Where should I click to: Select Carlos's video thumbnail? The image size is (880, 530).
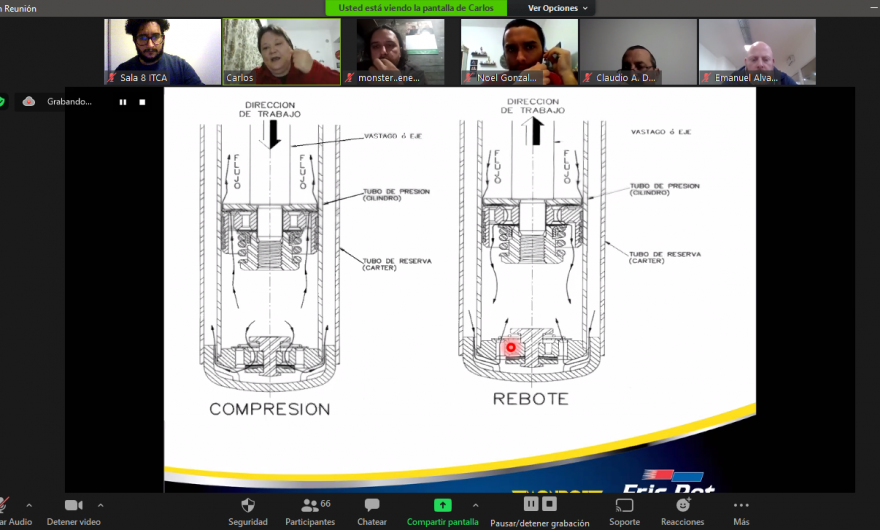pyautogui.click(x=281, y=52)
